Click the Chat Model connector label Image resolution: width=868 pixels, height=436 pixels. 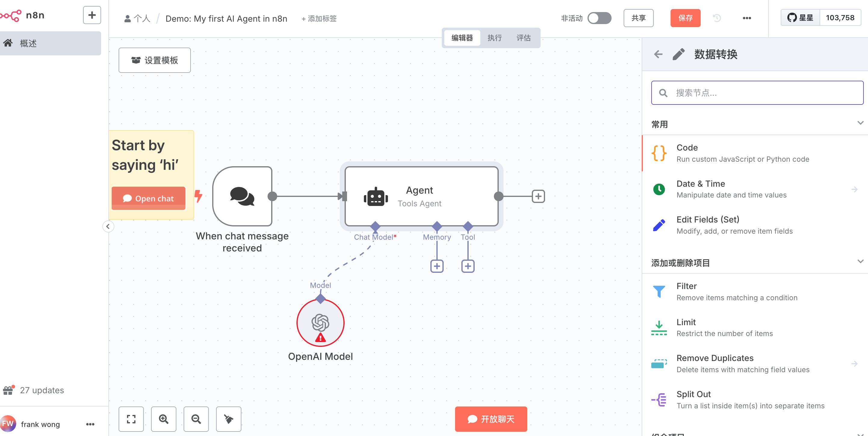pos(375,237)
